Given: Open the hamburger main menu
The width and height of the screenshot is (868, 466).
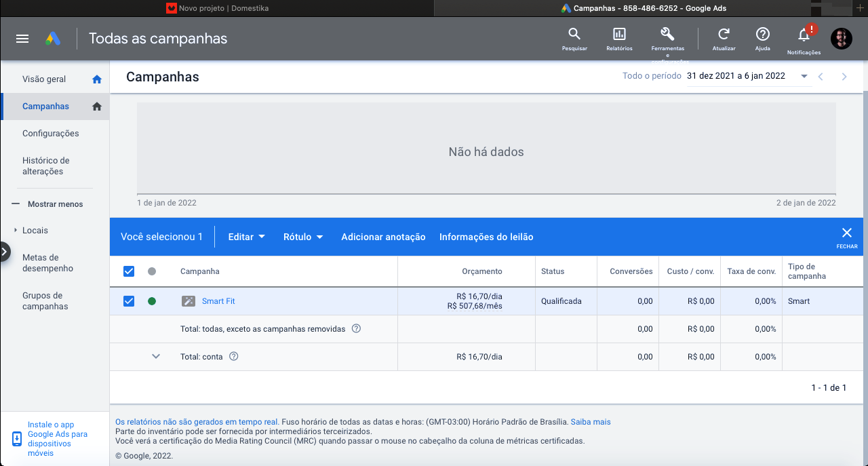Looking at the screenshot, I should pyautogui.click(x=22, y=39).
